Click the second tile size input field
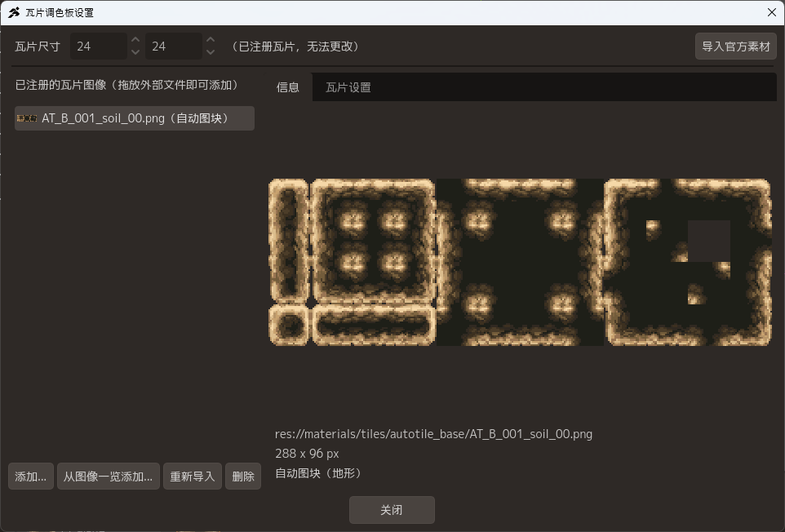Viewport: 785px width, 532px height. click(x=174, y=47)
